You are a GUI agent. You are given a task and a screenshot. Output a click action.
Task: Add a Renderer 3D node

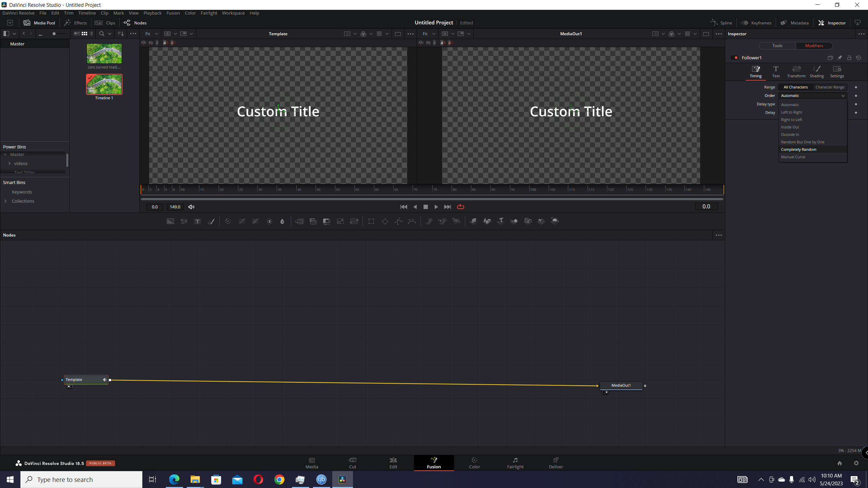coord(555,221)
